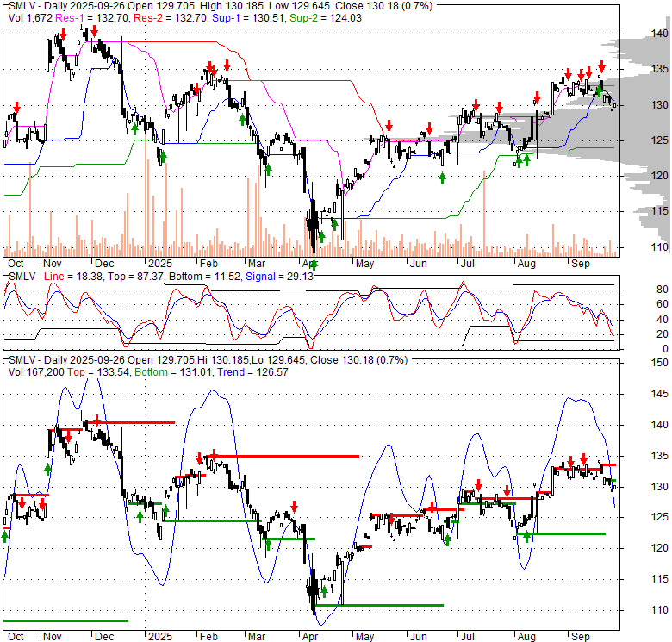The image size is (672, 642).
Task: Click the red sell arrow in late March of bottom chart
Action: 294,506
